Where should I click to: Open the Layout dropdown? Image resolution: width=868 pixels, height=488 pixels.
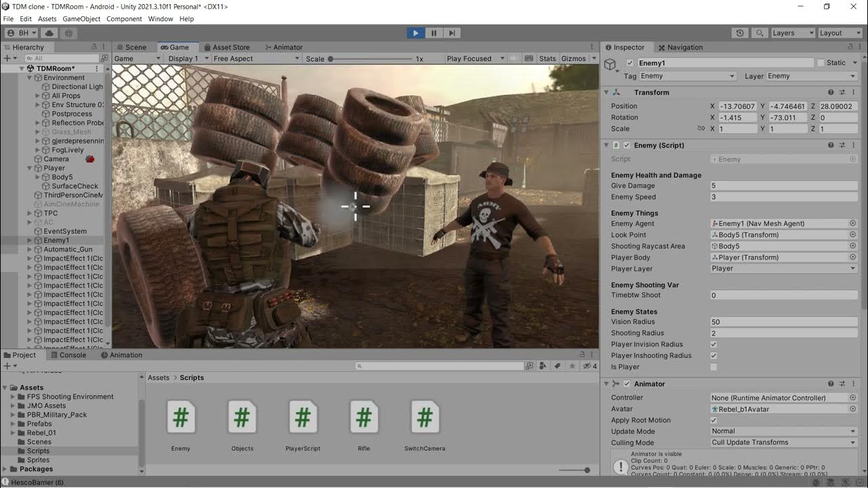(x=839, y=33)
